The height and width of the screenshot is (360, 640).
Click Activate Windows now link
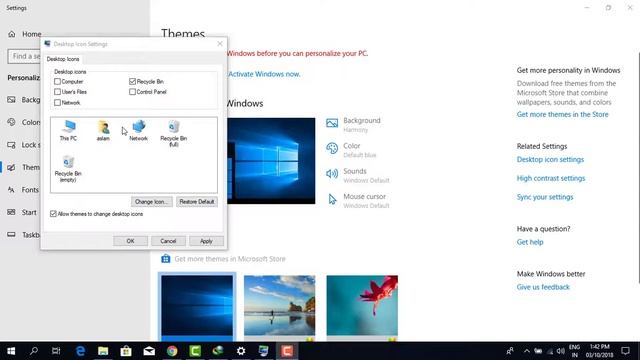(264, 74)
